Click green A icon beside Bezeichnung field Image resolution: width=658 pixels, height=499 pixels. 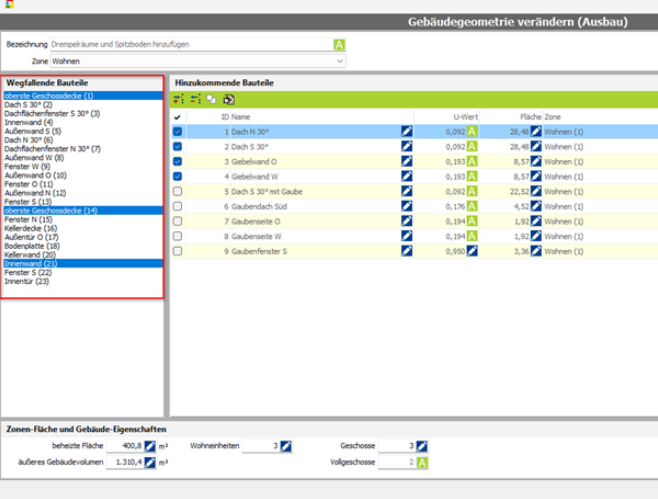click(x=339, y=45)
